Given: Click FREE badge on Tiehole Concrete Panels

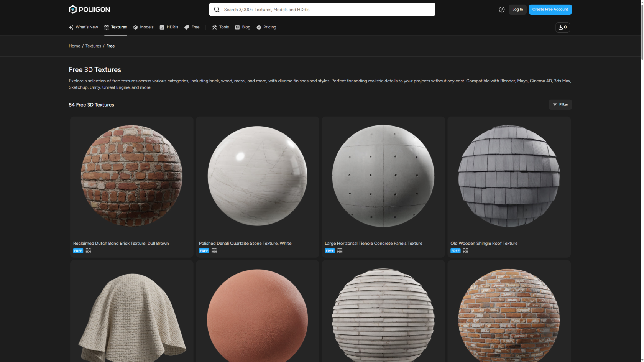Looking at the screenshot, I should (x=330, y=251).
